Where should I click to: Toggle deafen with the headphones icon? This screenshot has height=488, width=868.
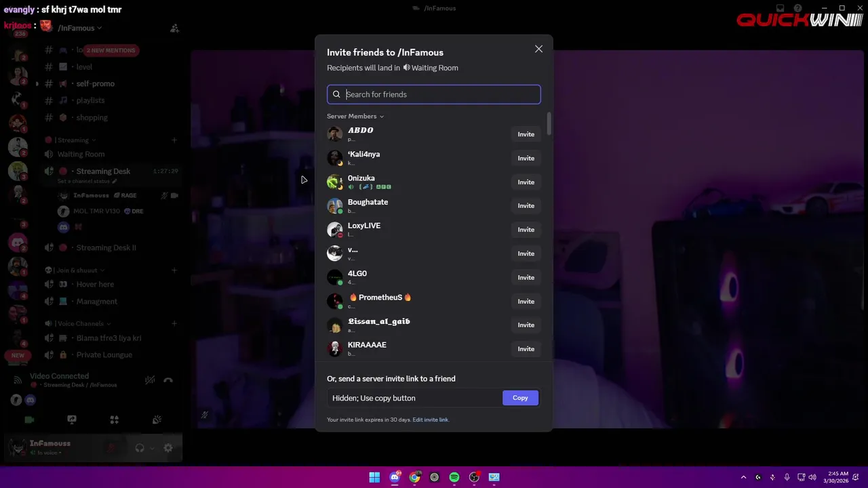coord(139,448)
